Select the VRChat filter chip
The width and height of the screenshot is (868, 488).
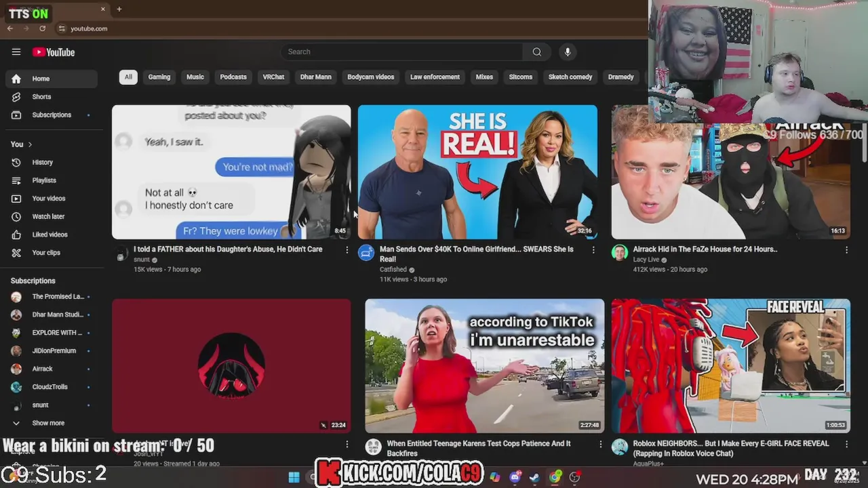pos(273,77)
